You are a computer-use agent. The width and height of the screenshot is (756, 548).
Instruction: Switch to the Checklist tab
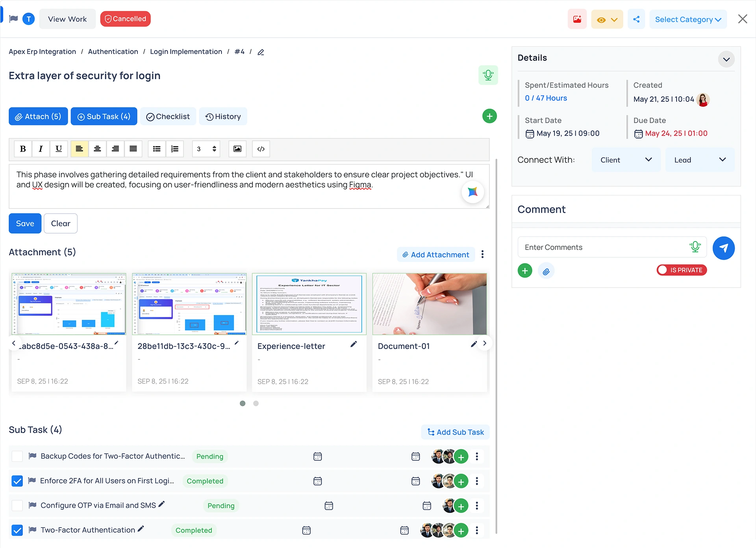(168, 116)
